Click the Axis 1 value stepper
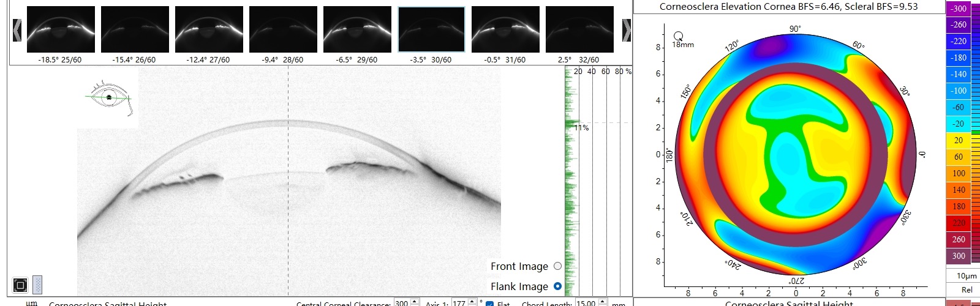The image size is (980, 306). coord(472,303)
